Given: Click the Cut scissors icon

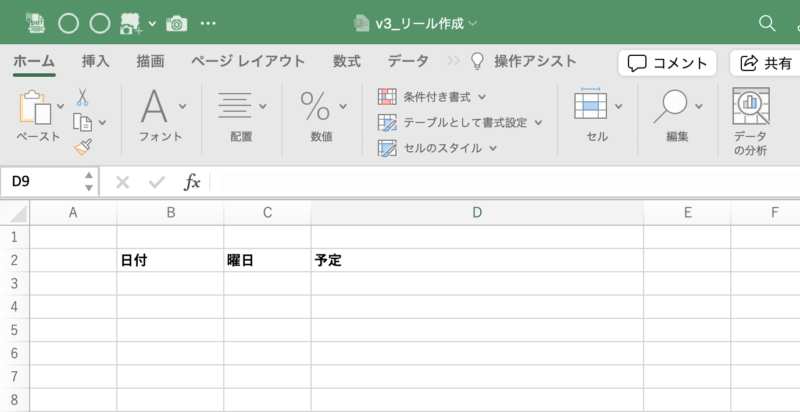Looking at the screenshot, I should point(82,96).
